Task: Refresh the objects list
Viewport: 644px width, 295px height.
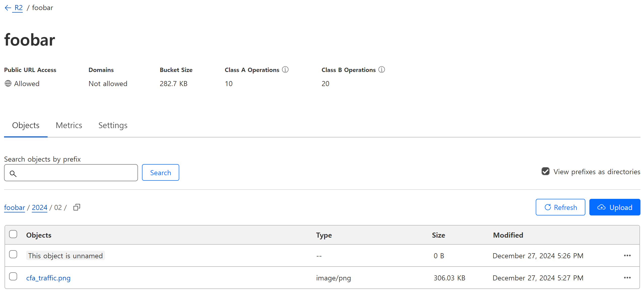Action: click(560, 207)
